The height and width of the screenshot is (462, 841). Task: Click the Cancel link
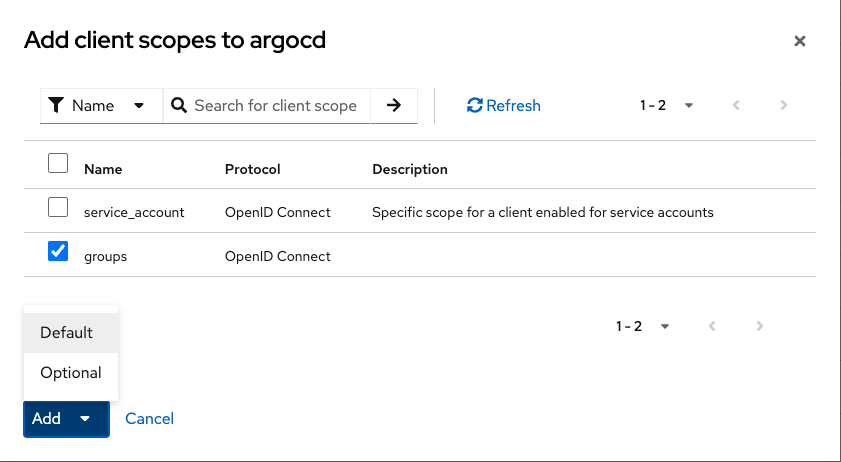pyautogui.click(x=150, y=418)
